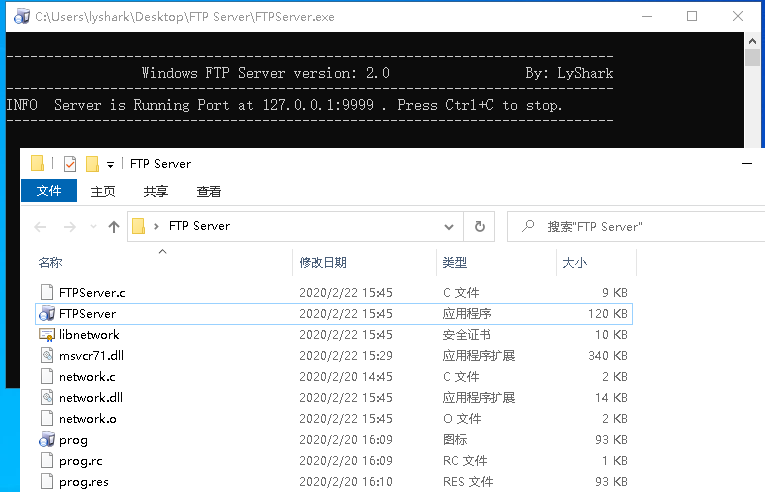Click the up-directory arrow in Explorer
This screenshot has width=765, height=492.
tap(114, 226)
